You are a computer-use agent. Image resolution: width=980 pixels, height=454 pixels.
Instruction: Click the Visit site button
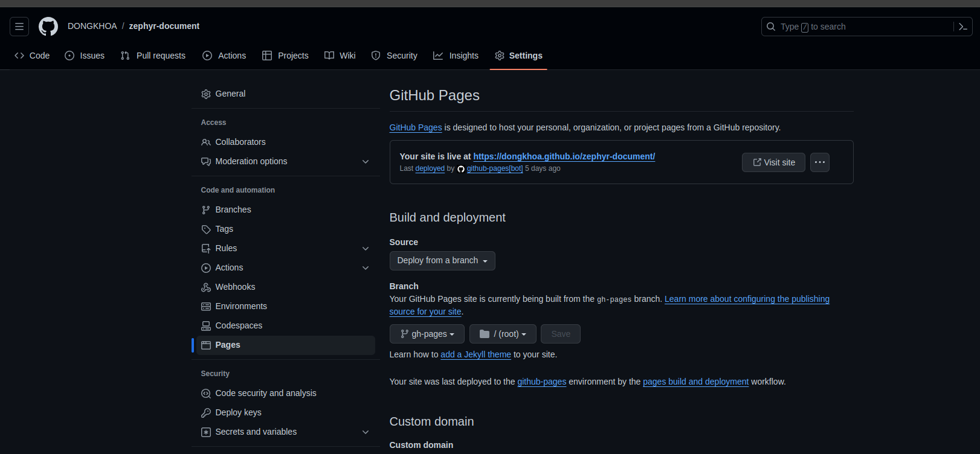773,162
